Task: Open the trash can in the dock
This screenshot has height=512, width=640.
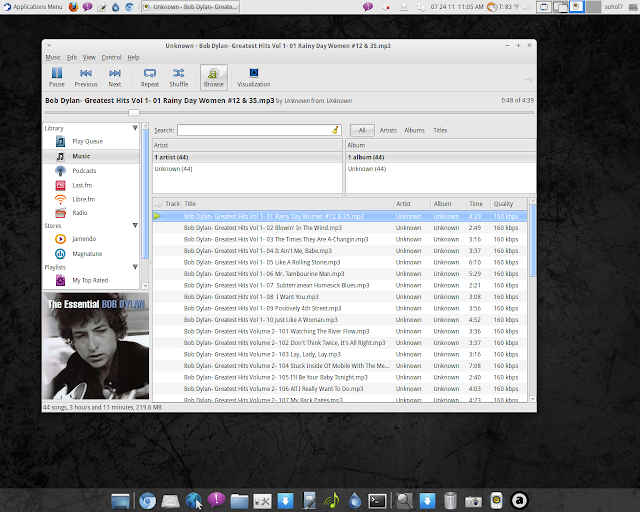Action: [450, 501]
